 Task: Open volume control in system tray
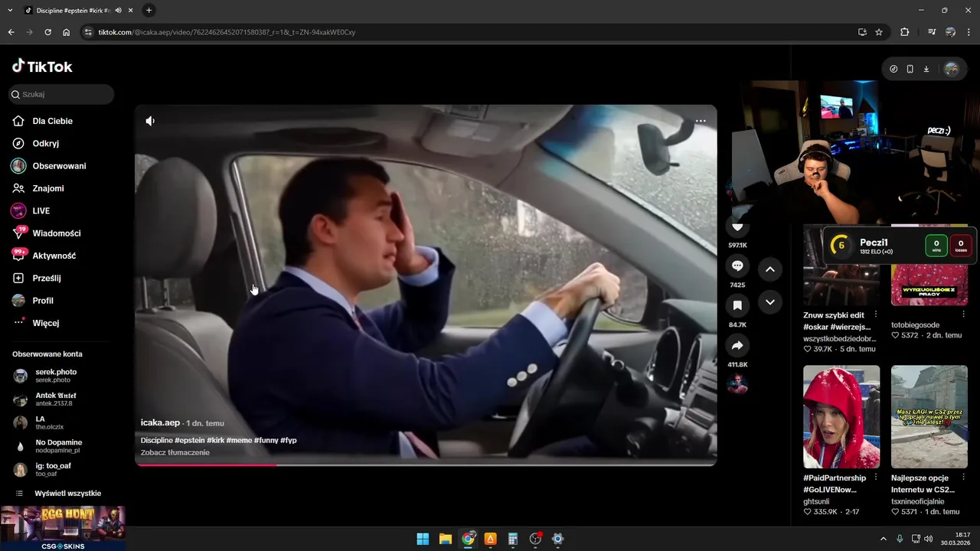pos(929,539)
